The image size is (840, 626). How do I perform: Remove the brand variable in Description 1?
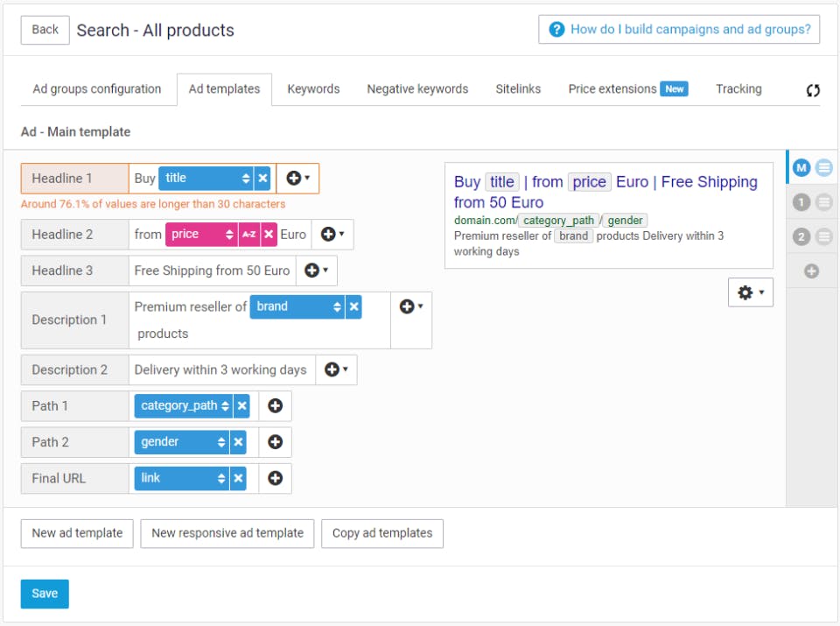pos(353,306)
